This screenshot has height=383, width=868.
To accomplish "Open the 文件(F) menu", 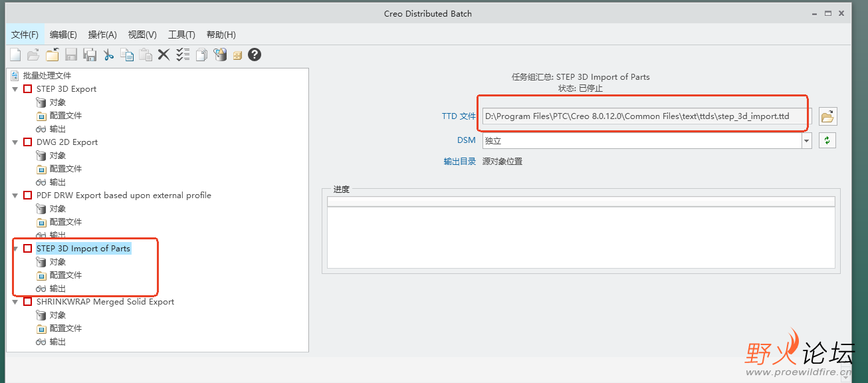I will (25, 35).
